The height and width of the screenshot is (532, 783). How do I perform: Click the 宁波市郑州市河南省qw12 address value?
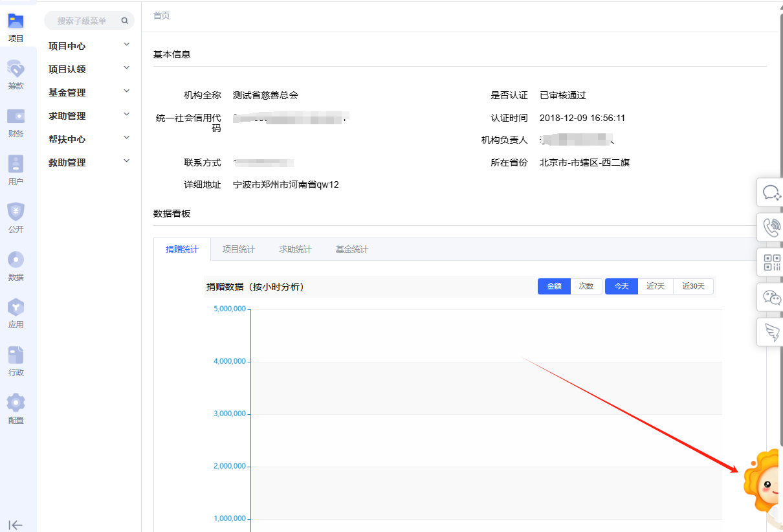pos(286,184)
